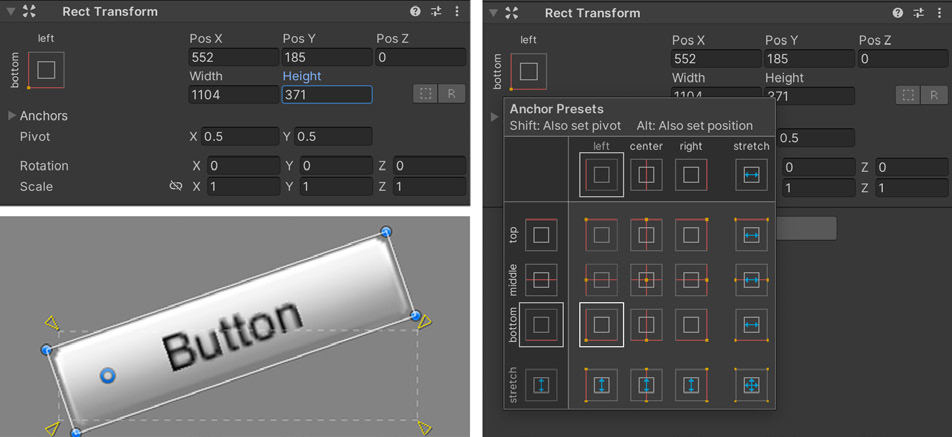This screenshot has height=437, width=952.
Task: Select the bottom-right anchor preset in the grid
Action: (x=691, y=325)
